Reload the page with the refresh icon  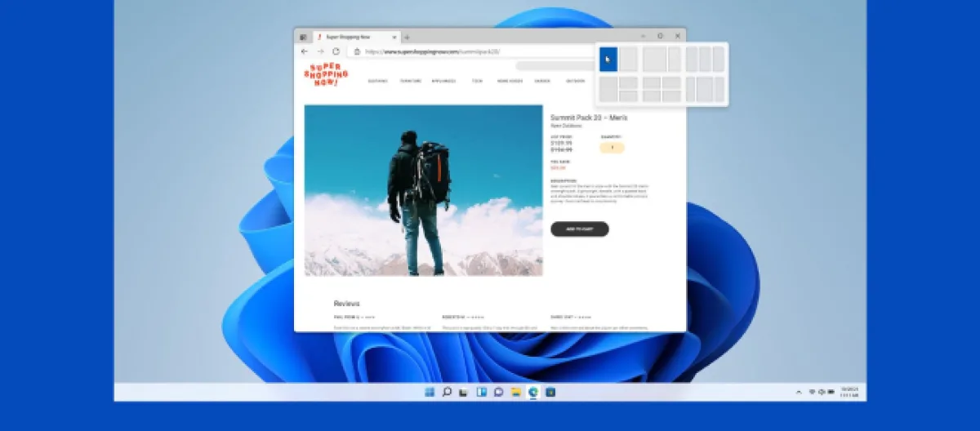pyautogui.click(x=336, y=51)
